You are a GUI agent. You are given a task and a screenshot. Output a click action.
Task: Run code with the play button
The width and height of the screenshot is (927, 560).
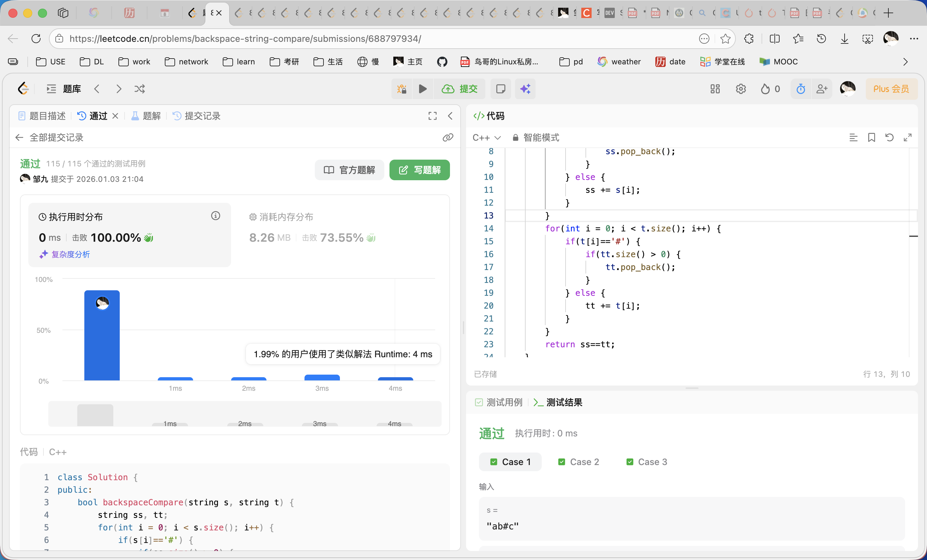tap(423, 89)
